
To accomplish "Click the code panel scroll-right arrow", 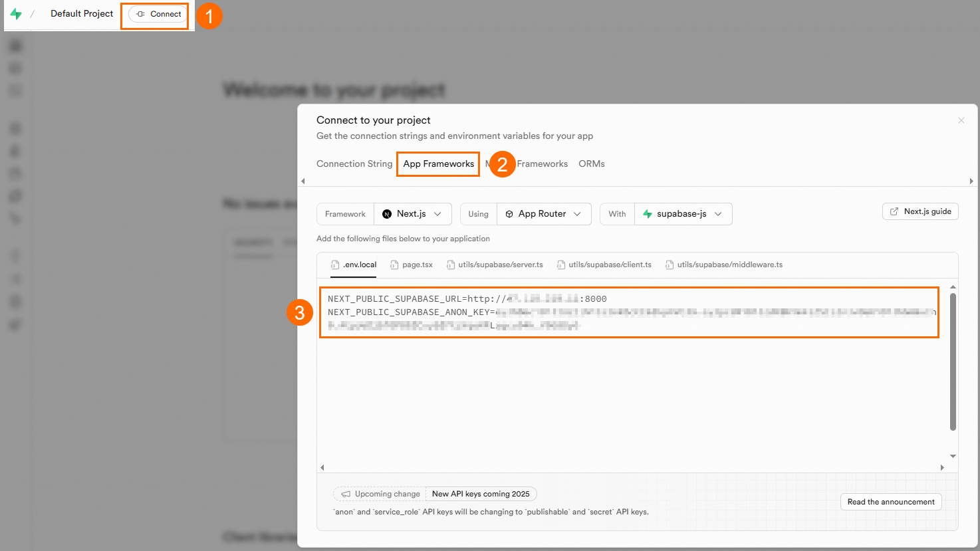I will coord(942,467).
